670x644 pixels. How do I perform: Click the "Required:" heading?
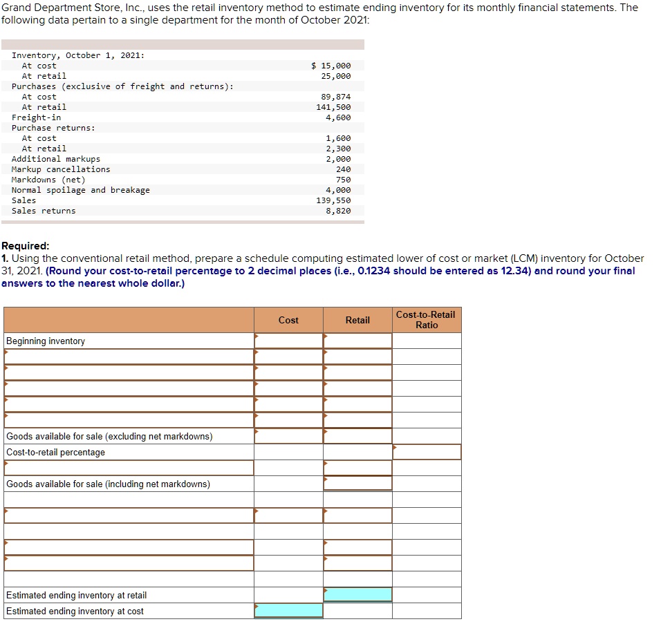pyautogui.click(x=25, y=245)
